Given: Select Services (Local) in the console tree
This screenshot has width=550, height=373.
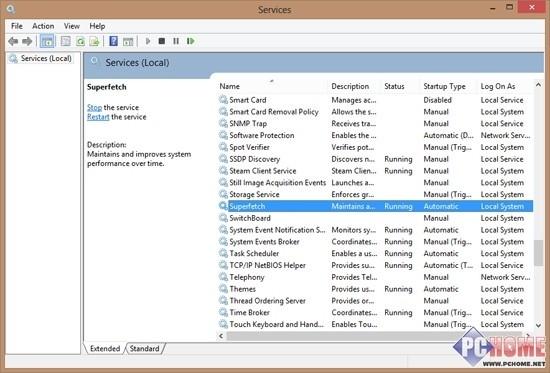Looking at the screenshot, I should tap(46, 58).
